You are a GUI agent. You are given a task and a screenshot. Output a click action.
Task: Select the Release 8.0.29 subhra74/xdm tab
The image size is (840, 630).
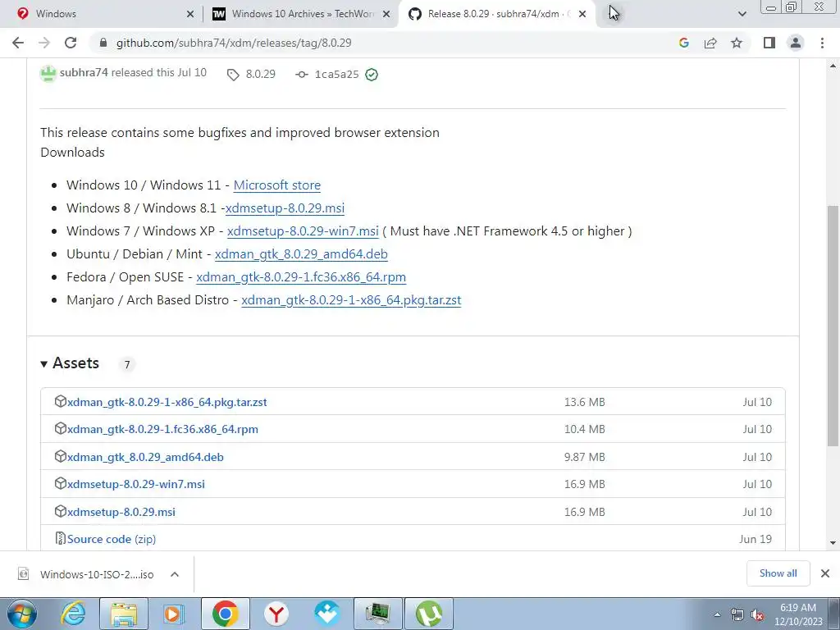point(497,14)
